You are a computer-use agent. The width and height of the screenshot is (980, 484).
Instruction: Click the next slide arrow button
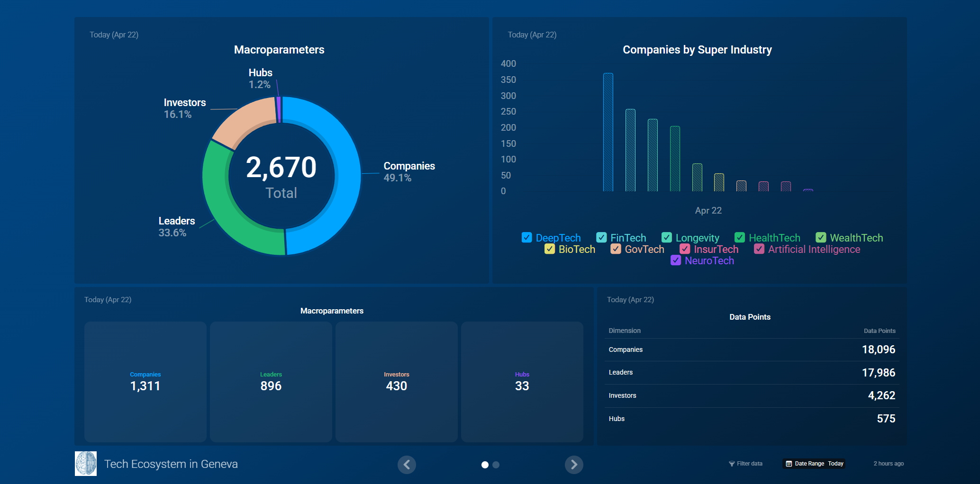pyautogui.click(x=574, y=465)
